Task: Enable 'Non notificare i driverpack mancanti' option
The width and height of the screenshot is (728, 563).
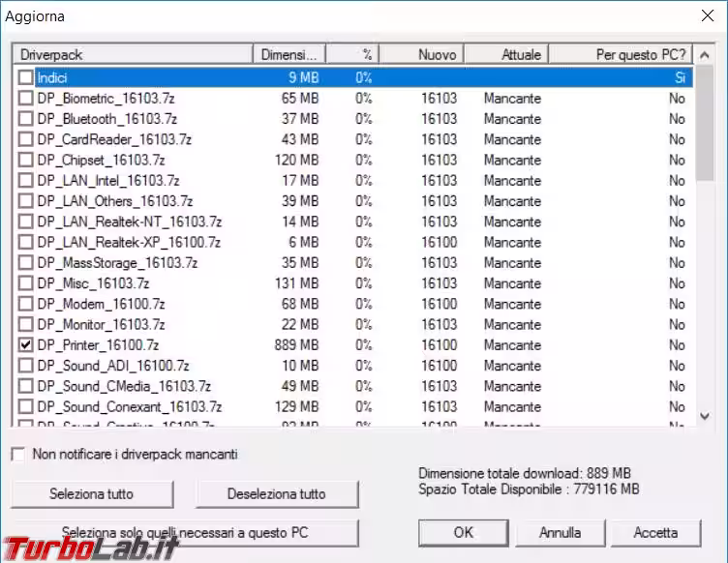Action: coord(18,455)
